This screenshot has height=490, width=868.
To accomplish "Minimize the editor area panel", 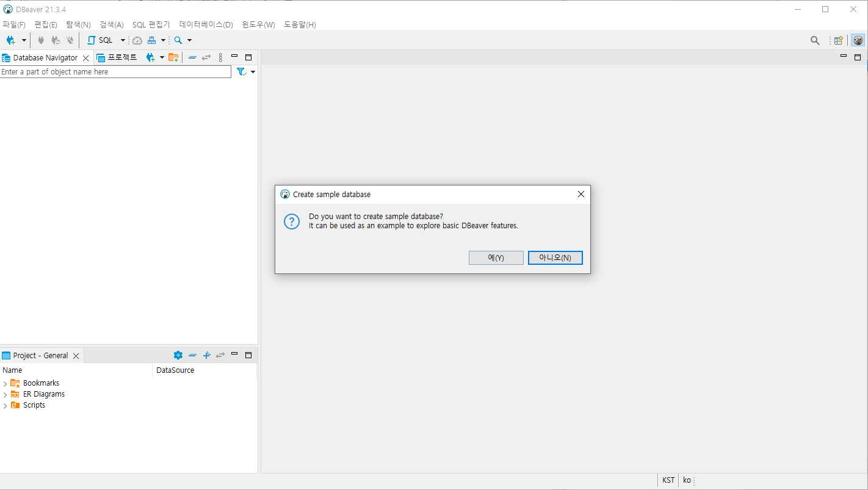I will point(844,56).
